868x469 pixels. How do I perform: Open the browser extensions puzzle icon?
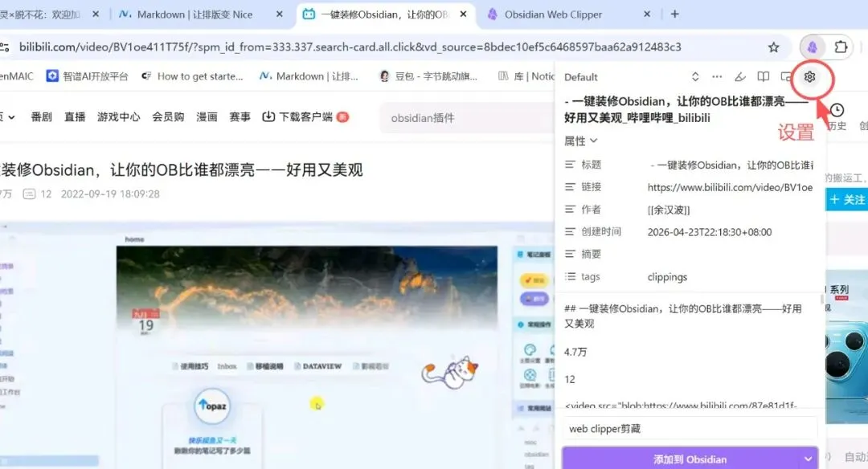click(x=841, y=47)
